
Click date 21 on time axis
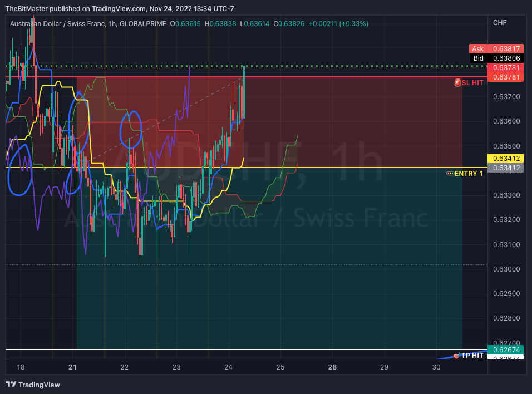72,367
